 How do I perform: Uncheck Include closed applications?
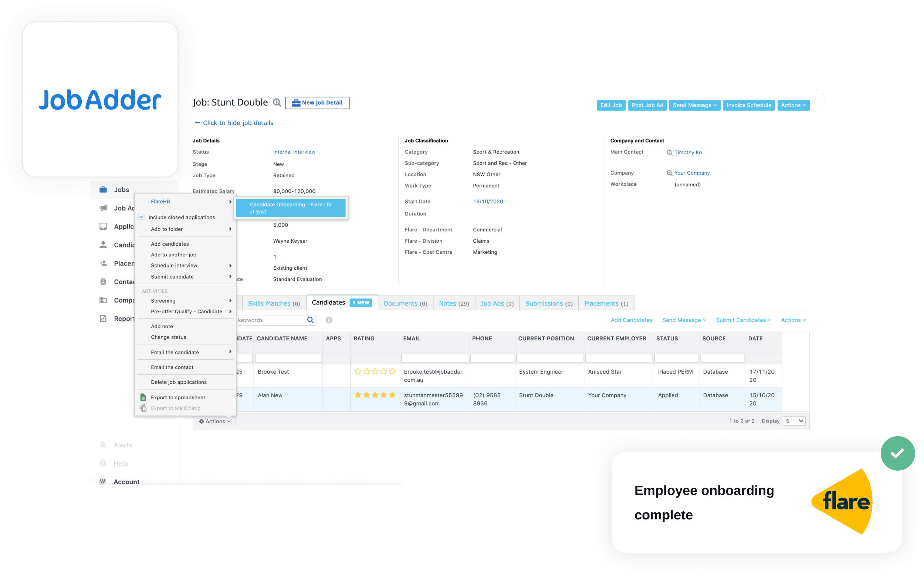[142, 217]
